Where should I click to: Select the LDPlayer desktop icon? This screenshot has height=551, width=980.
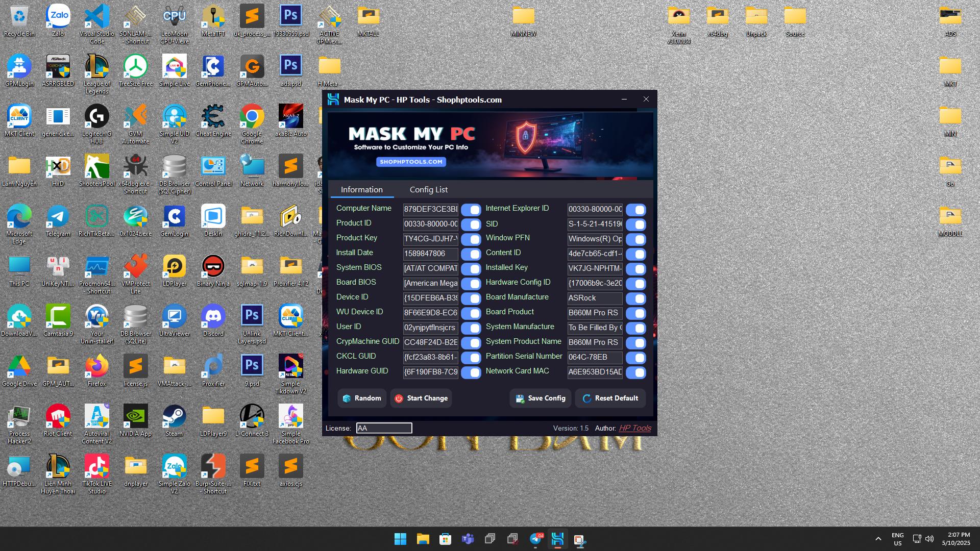[x=175, y=270]
